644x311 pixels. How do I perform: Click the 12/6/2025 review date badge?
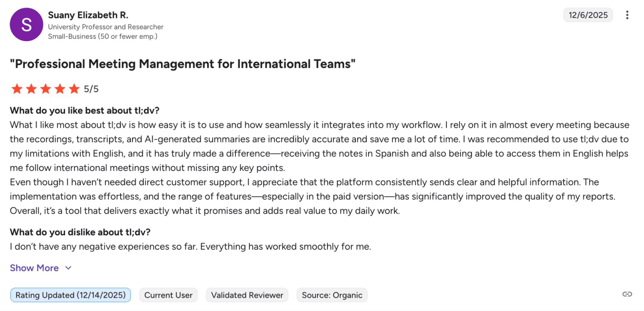pyautogui.click(x=588, y=15)
